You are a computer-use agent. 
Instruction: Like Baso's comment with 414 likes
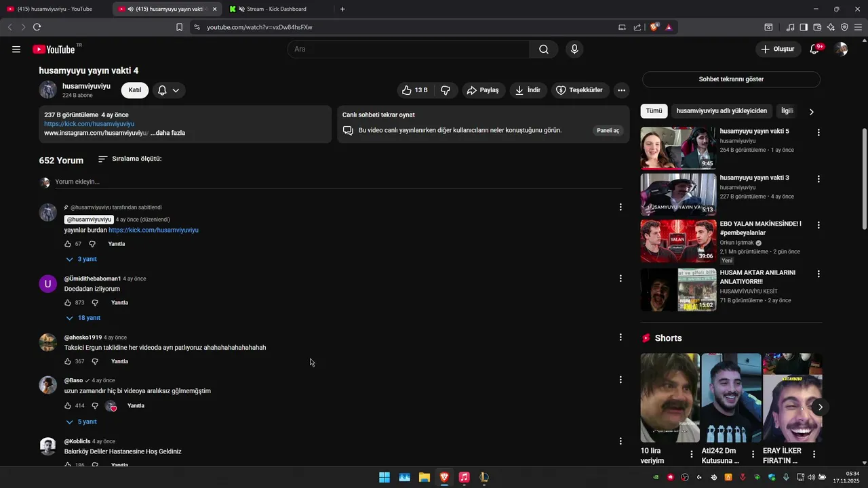68,406
